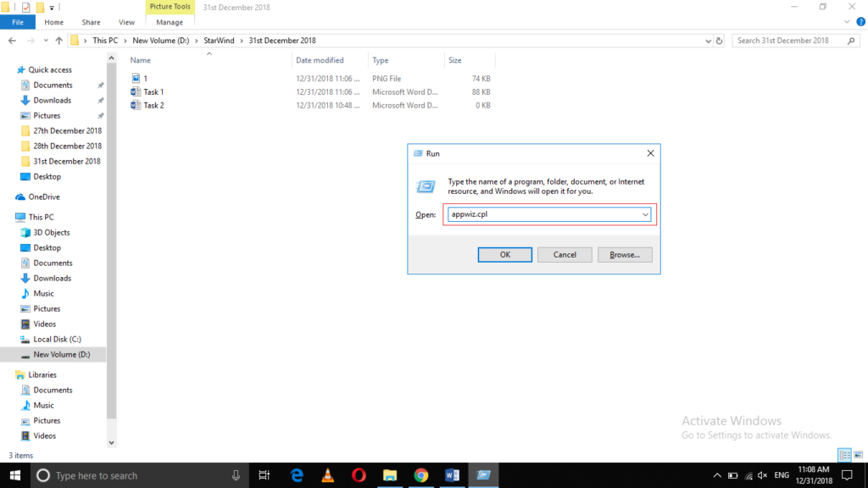Switch to large thumbnails view icon
The image size is (868, 488).
[x=858, y=455]
